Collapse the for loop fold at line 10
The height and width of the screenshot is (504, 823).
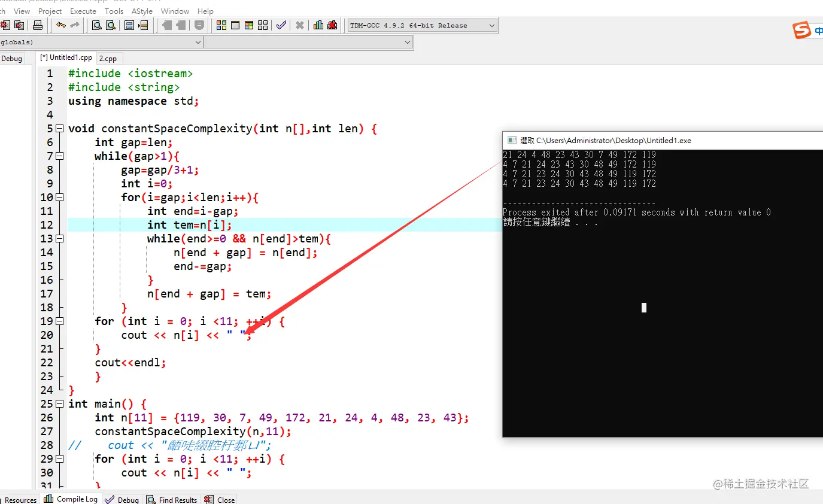[x=59, y=198]
